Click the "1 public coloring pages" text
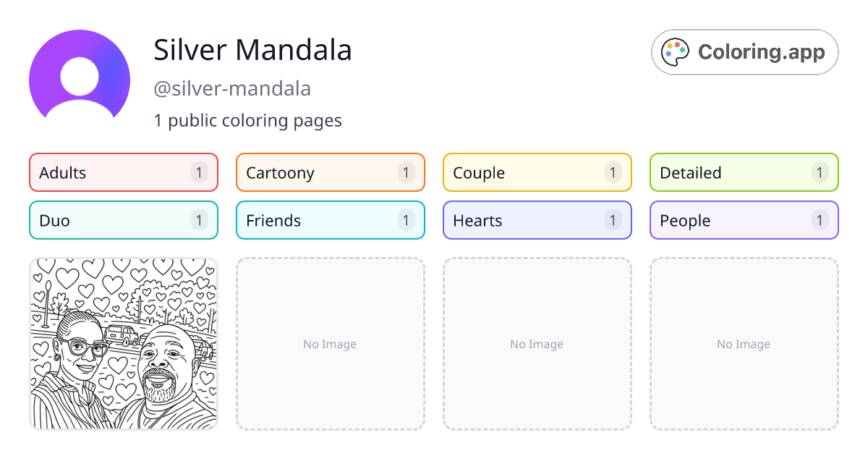This screenshot has width=868, height=456. pyautogui.click(x=247, y=120)
